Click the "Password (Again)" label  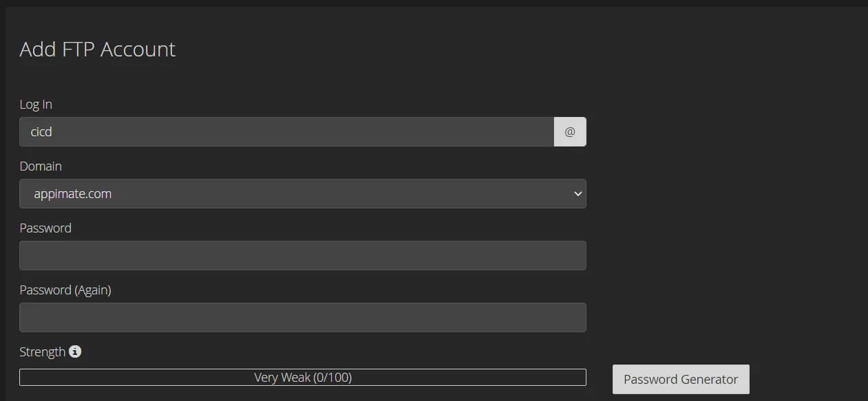[x=65, y=290]
